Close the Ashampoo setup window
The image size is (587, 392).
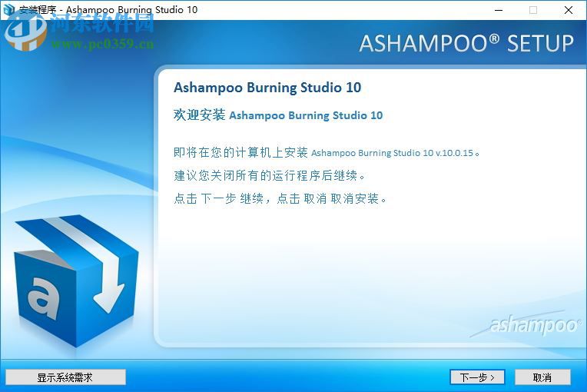[x=569, y=10]
